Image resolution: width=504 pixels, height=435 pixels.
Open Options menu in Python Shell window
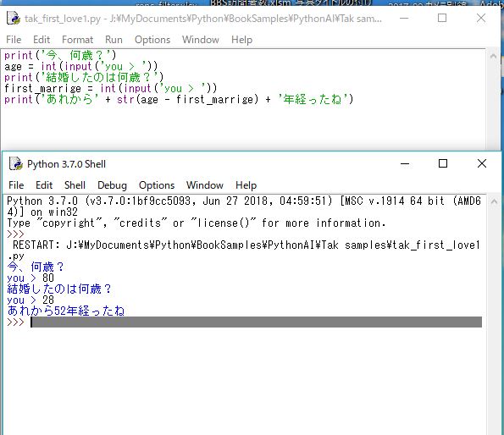coord(157,185)
